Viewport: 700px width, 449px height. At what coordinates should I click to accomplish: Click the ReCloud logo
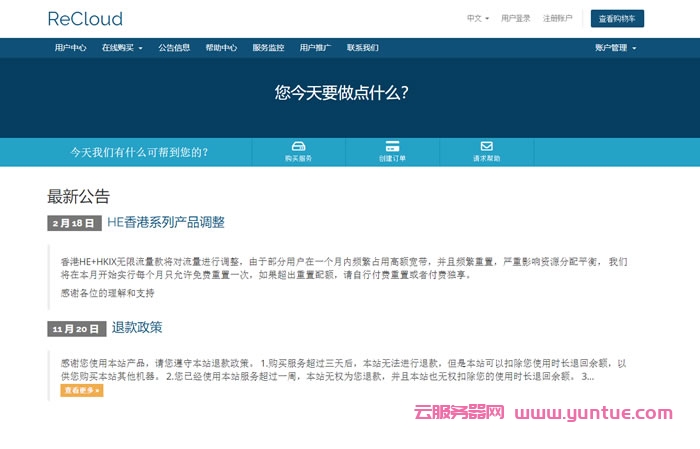(85, 18)
